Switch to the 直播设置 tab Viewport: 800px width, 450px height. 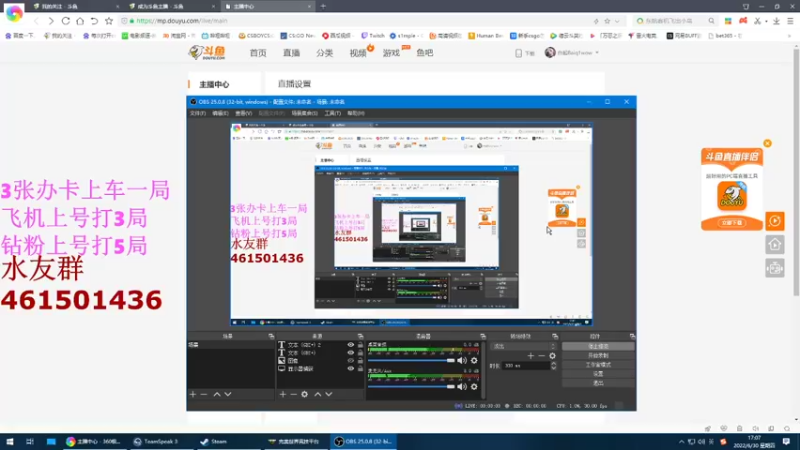tap(294, 84)
